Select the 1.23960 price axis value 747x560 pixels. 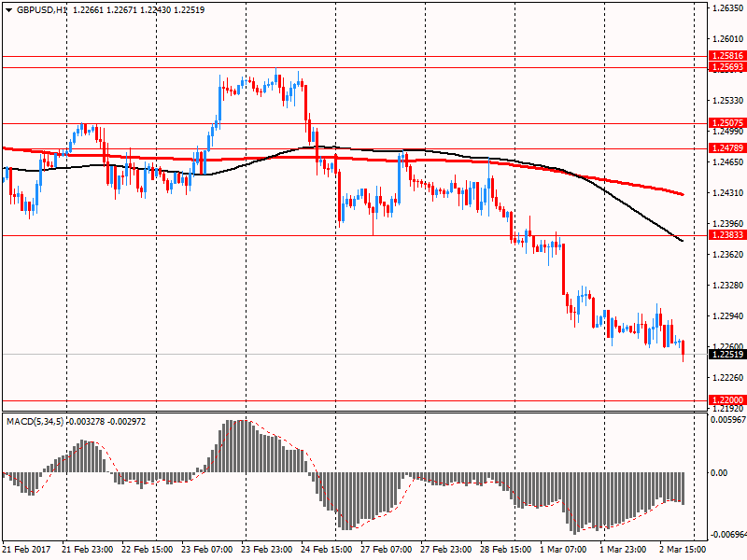(728, 223)
